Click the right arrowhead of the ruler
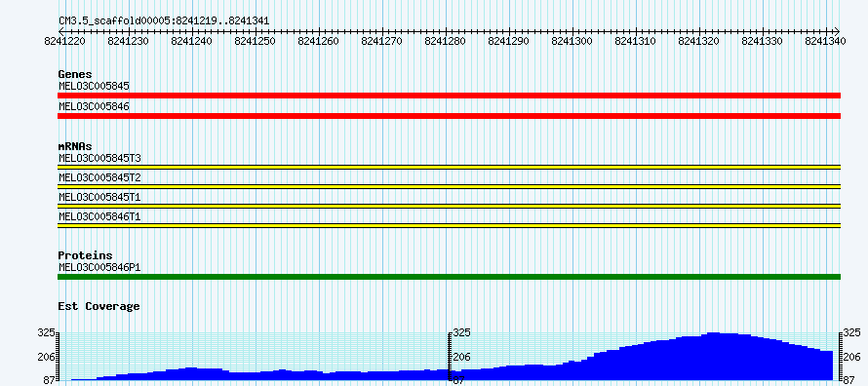 (x=837, y=31)
